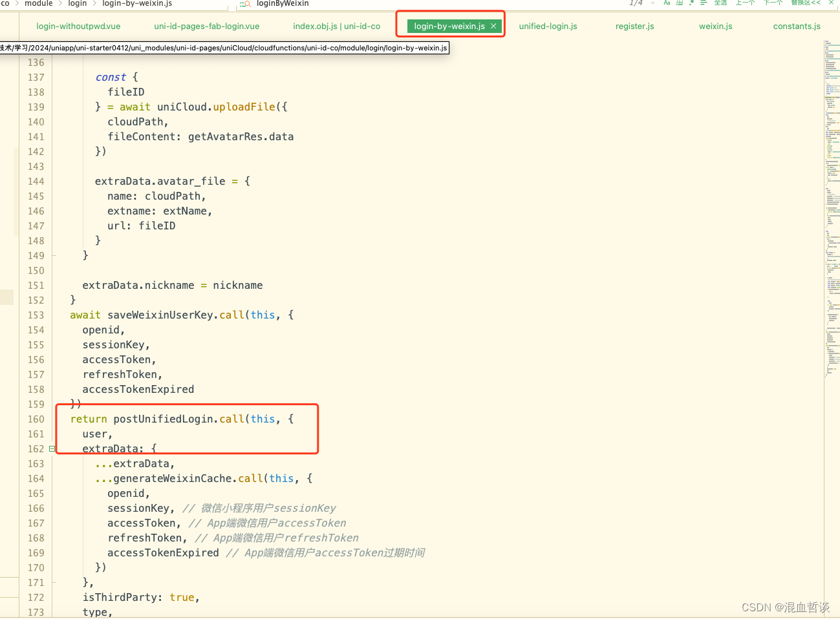Click 'cloudPath,' on line 140

pos(138,122)
